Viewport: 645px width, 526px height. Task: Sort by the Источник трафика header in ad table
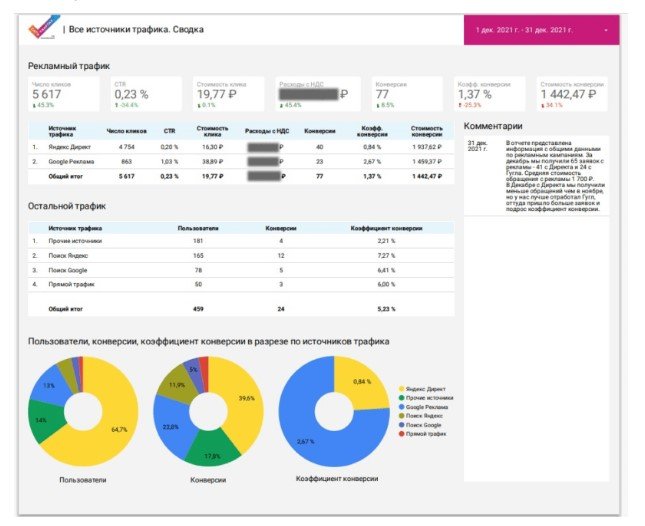click(x=62, y=131)
